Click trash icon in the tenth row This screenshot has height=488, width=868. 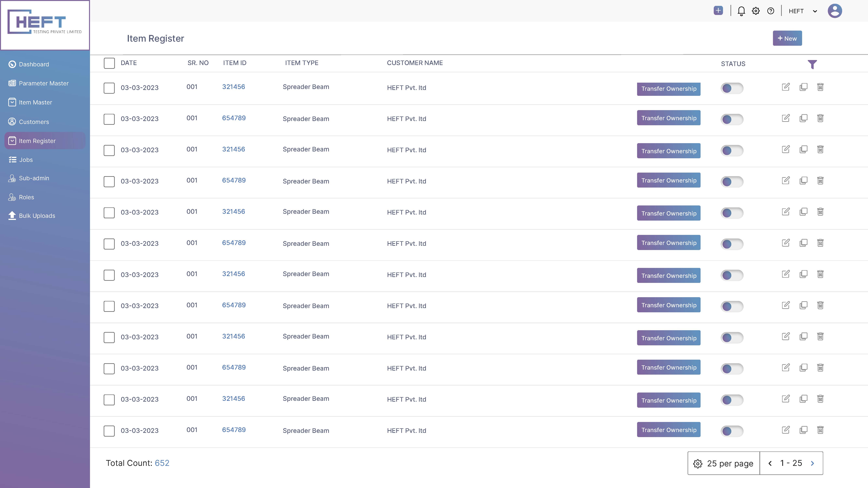820,367
